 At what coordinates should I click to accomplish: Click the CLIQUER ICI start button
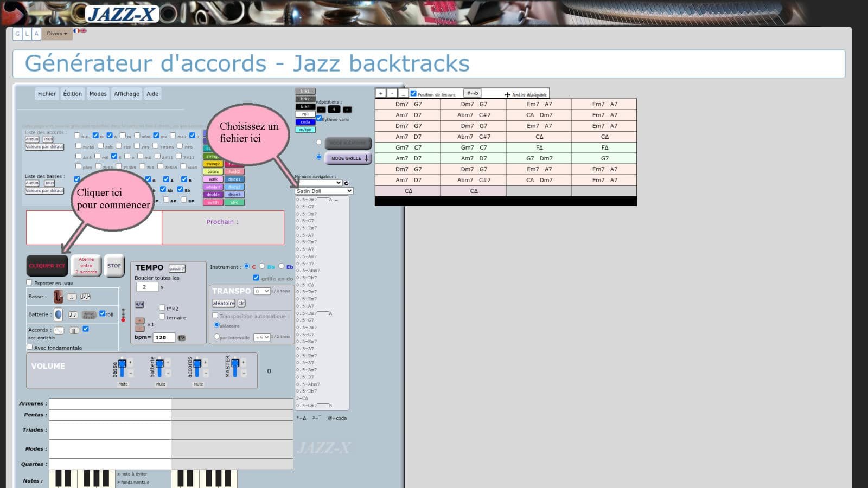click(47, 266)
